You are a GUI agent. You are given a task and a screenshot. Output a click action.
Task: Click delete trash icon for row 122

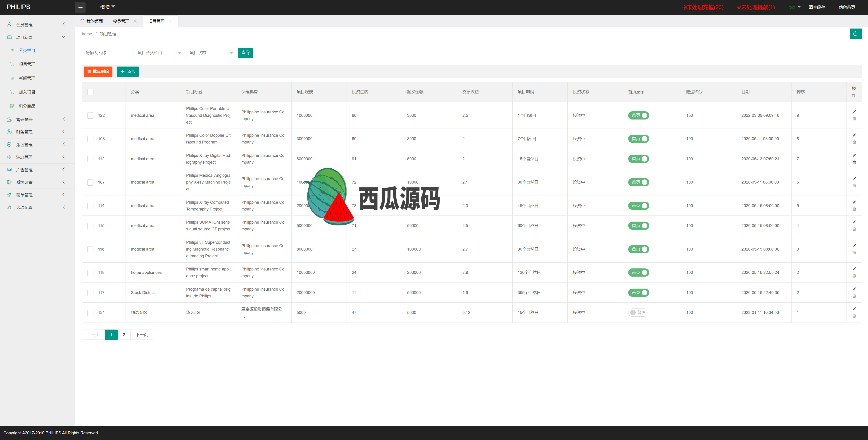click(854, 119)
